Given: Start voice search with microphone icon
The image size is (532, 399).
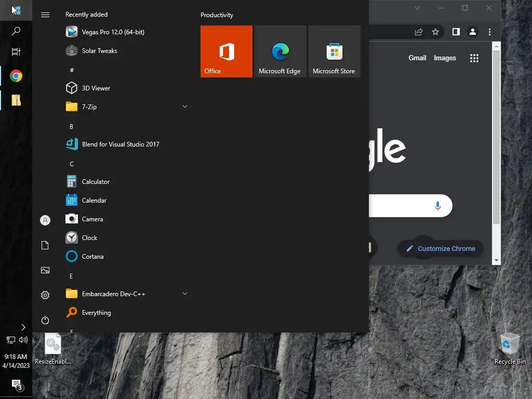Looking at the screenshot, I should pyautogui.click(x=437, y=206).
